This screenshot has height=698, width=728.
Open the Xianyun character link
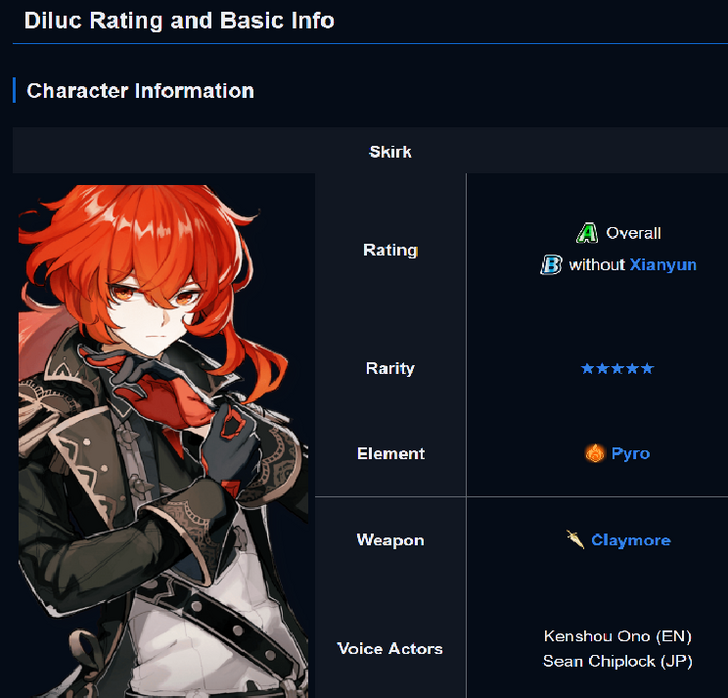663,265
